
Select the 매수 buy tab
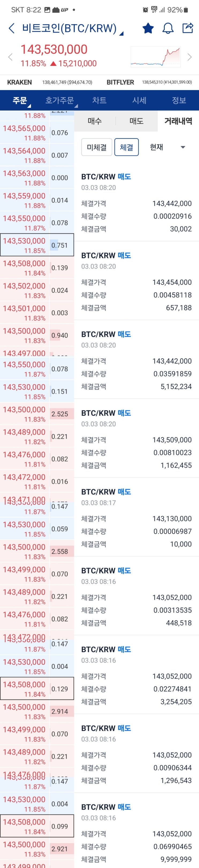(95, 121)
